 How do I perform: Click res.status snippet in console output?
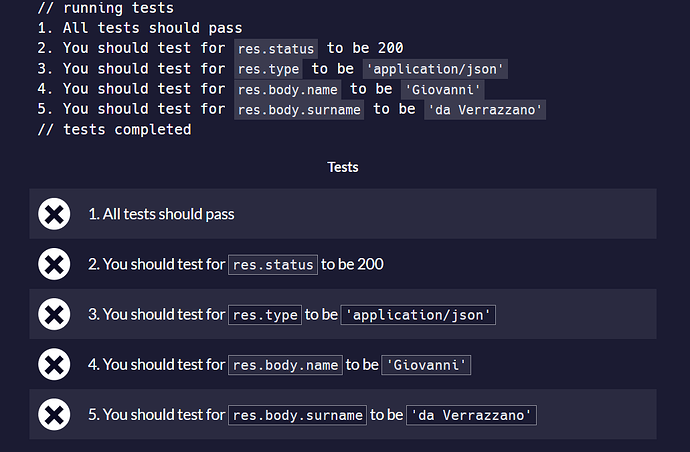pyautogui.click(x=276, y=48)
